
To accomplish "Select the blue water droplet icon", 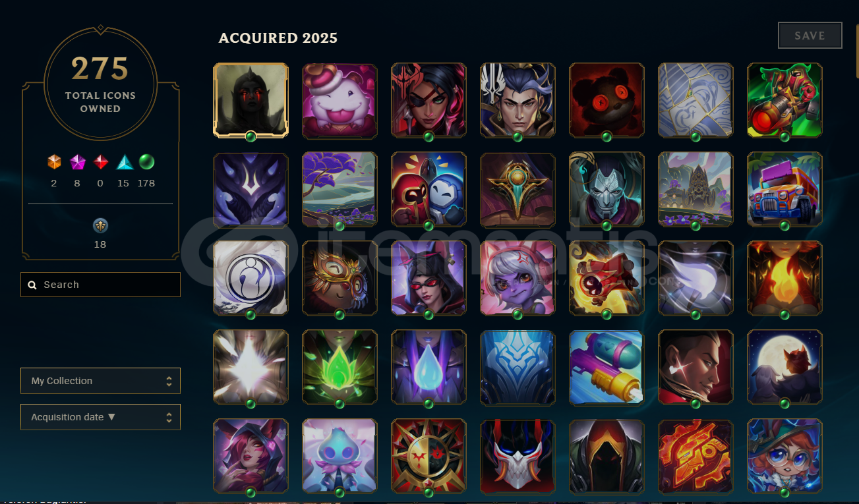I will pyautogui.click(x=429, y=367).
